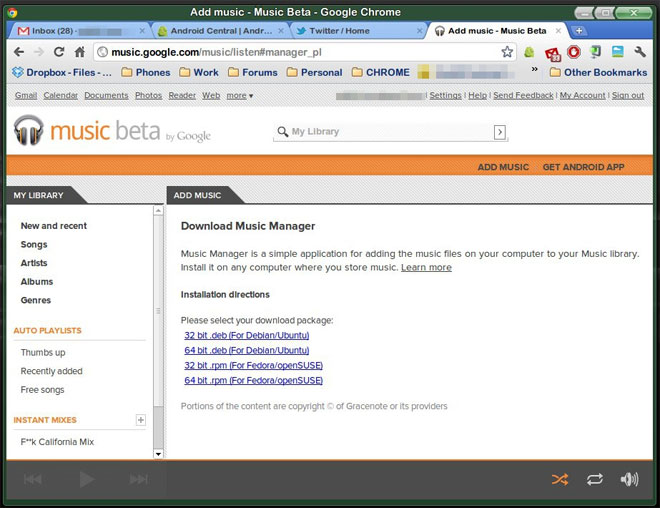Open the CHROME bookmark folder

381,72
